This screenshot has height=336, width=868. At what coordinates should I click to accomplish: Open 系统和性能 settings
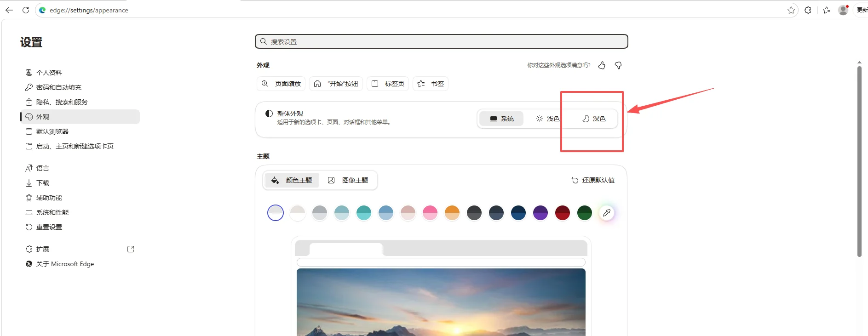tap(80, 212)
